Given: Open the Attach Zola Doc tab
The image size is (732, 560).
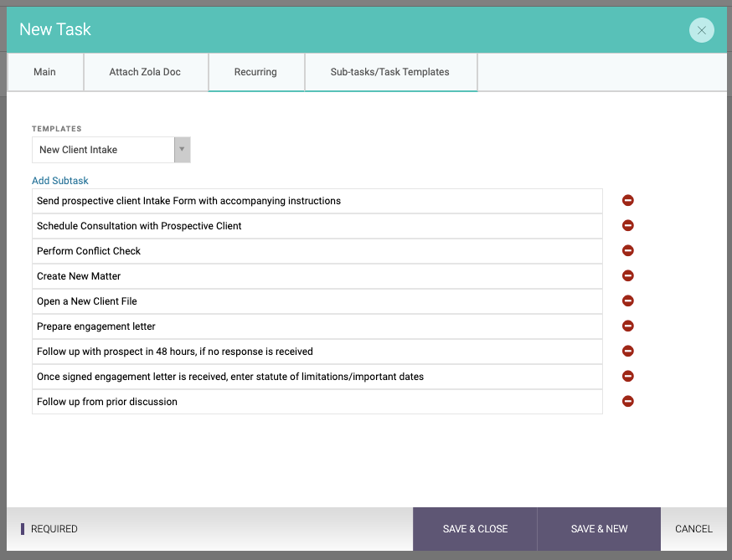Looking at the screenshot, I should (145, 72).
